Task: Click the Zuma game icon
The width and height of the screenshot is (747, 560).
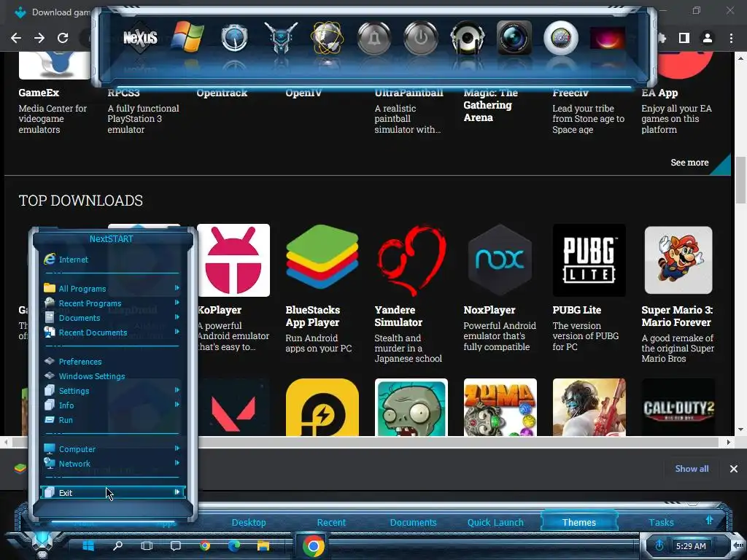Action: pyautogui.click(x=500, y=407)
